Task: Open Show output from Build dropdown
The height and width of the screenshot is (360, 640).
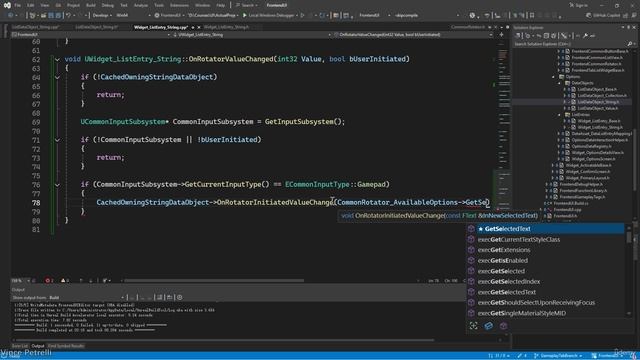Action: (87, 298)
